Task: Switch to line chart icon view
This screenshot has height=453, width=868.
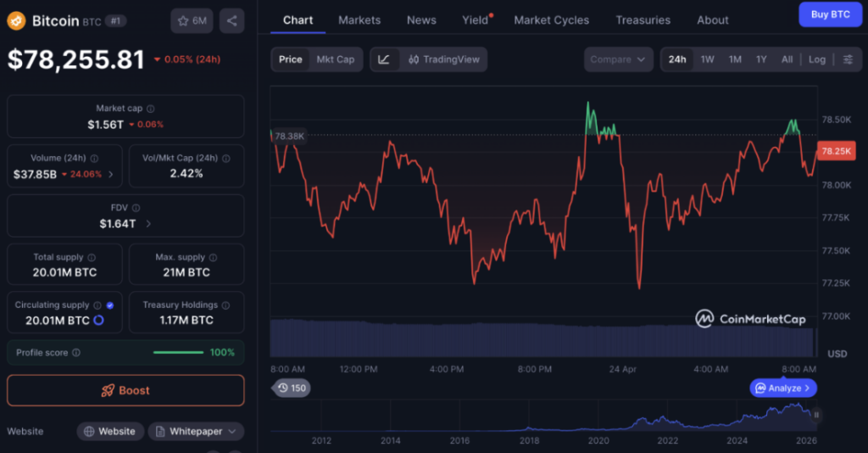Action: (384, 59)
